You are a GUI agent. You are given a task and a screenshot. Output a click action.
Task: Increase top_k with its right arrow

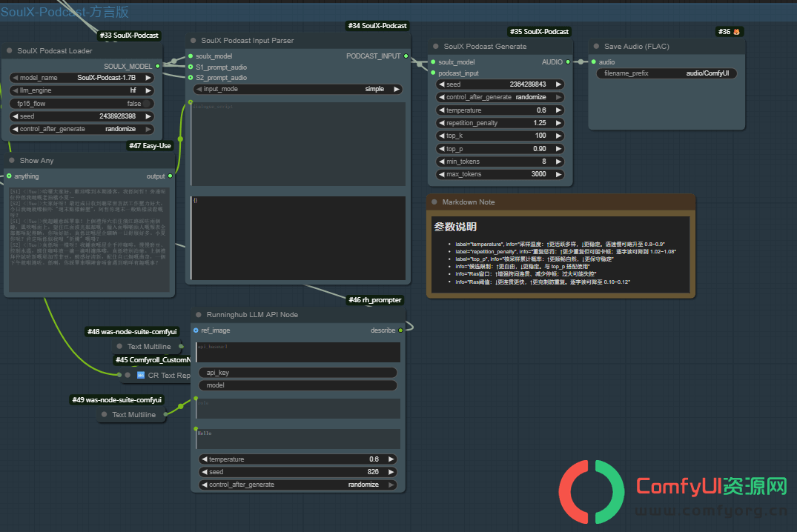tap(558, 136)
